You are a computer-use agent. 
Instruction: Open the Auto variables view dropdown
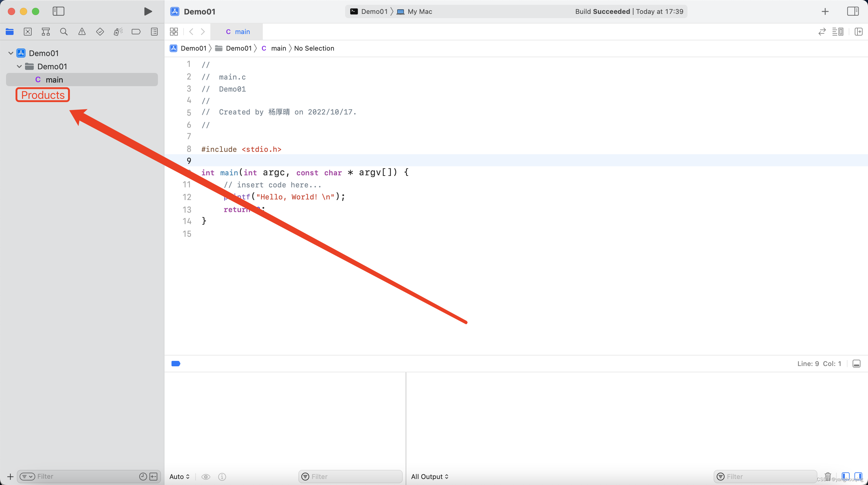coord(179,476)
